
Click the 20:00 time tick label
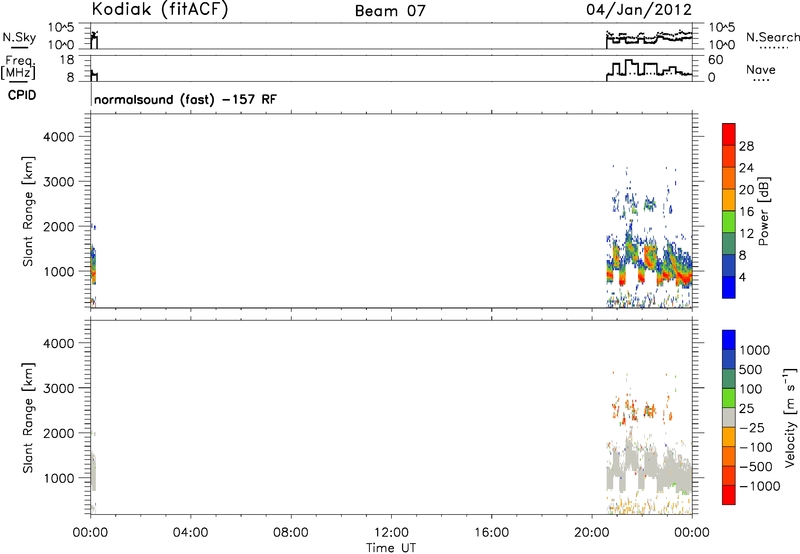(592, 533)
